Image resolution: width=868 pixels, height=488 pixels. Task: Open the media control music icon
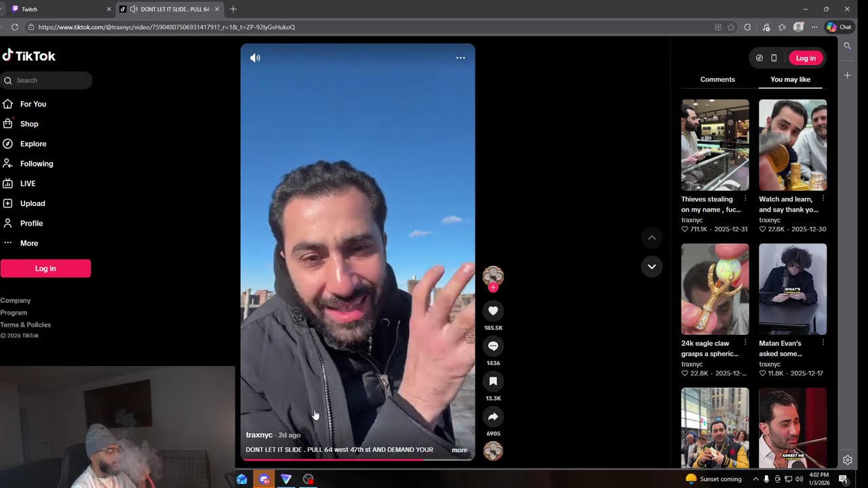[766, 27]
